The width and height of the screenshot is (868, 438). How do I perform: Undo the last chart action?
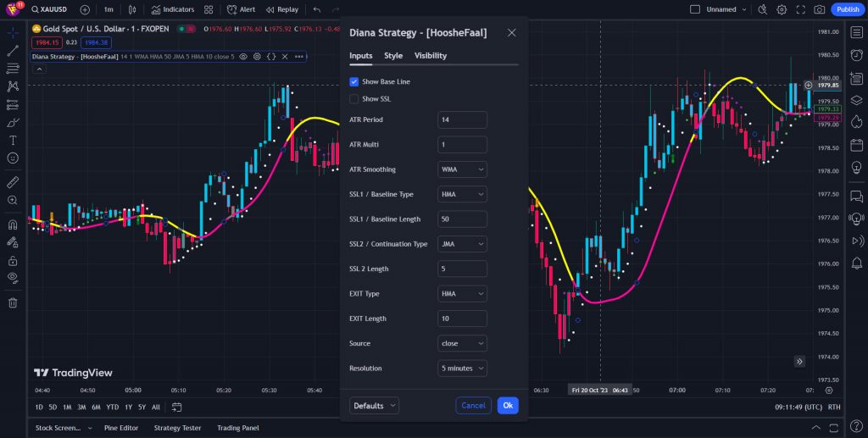point(317,9)
